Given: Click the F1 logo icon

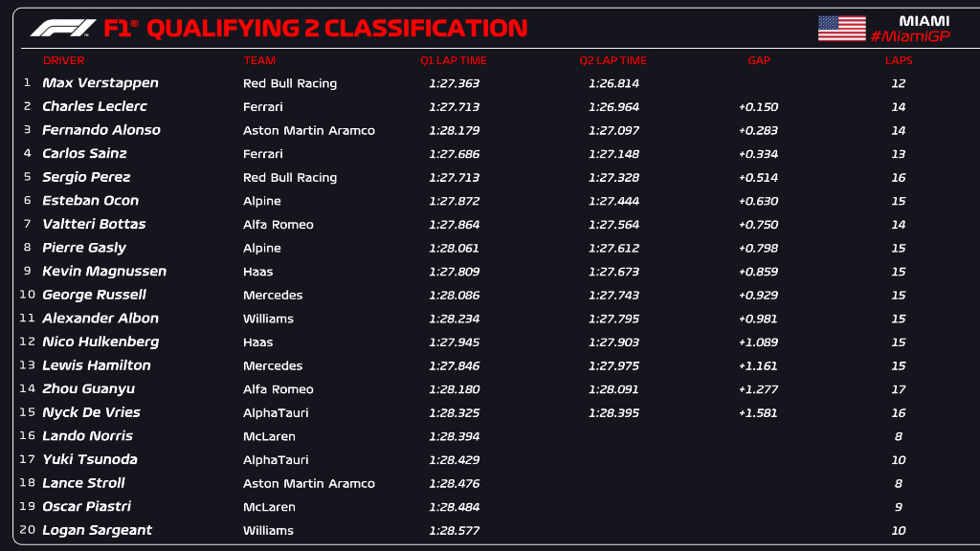Looking at the screenshot, I should point(63,28).
